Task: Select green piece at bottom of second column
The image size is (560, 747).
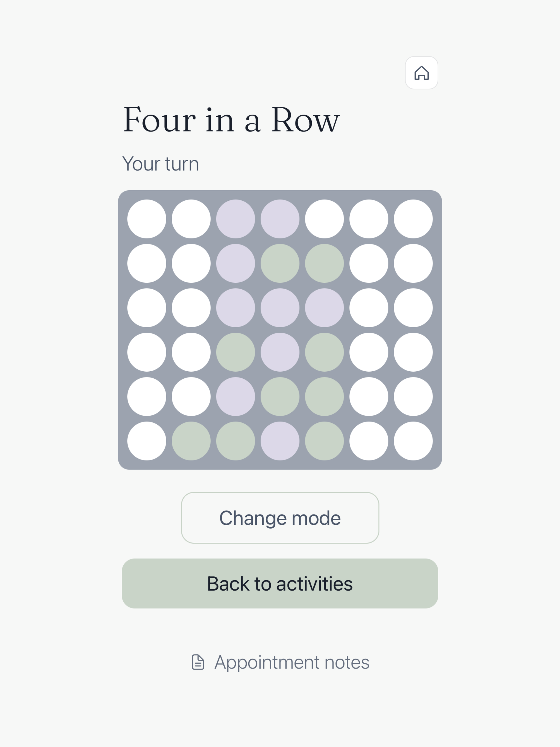Action: click(x=191, y=441)
